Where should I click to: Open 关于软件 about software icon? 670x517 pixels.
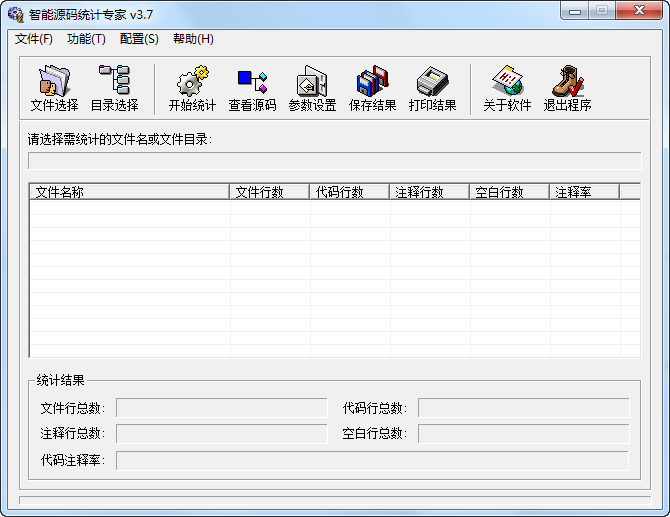pyautogui.click(x=507, y=89)
